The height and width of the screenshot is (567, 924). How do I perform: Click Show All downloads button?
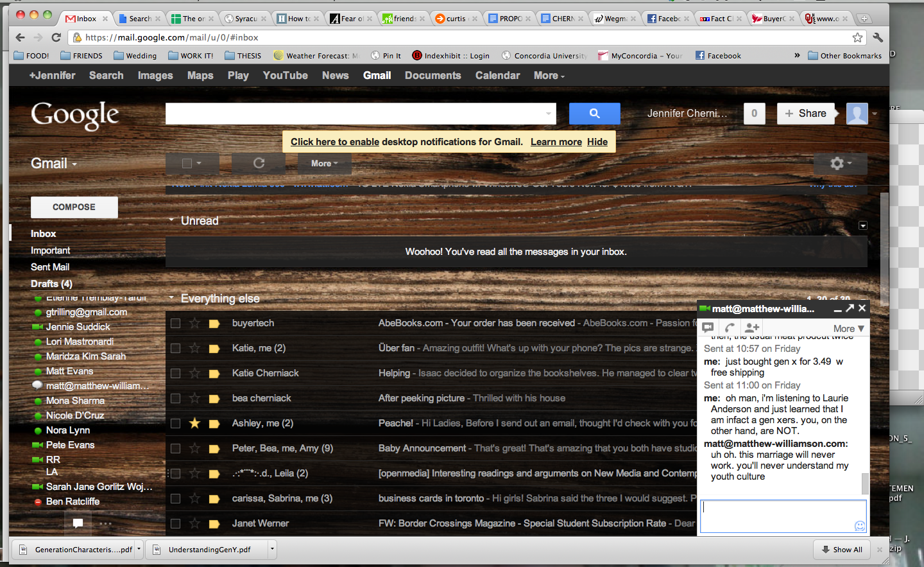pos(841,550)
